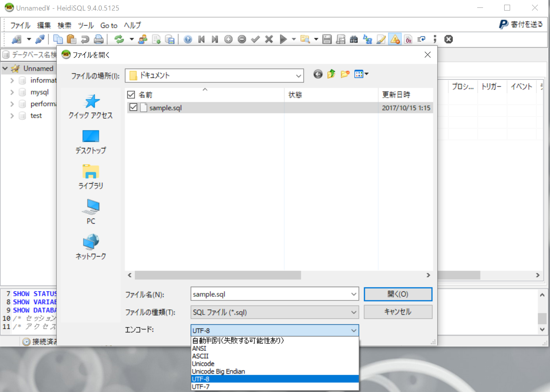Open the 検索 menu

tap(64, 25)
